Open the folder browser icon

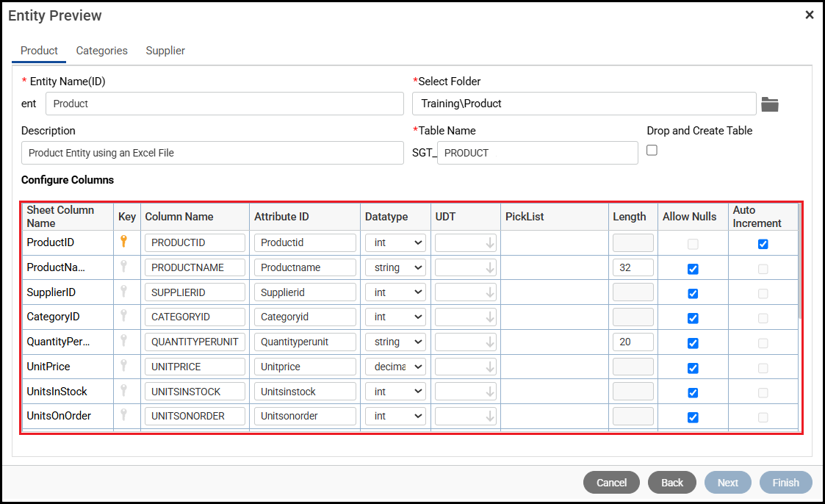pyautogui.click(x=770, y=104)
